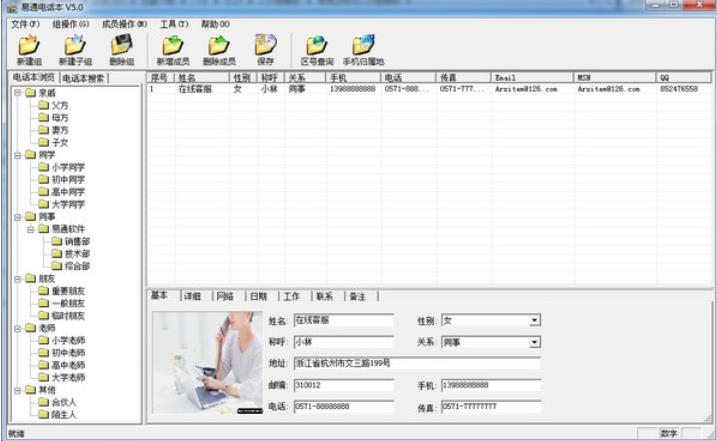Click the 新建子组 (New Subgroup) toolbar icon
The image size is (717, 441).
[x=74, y=46]
